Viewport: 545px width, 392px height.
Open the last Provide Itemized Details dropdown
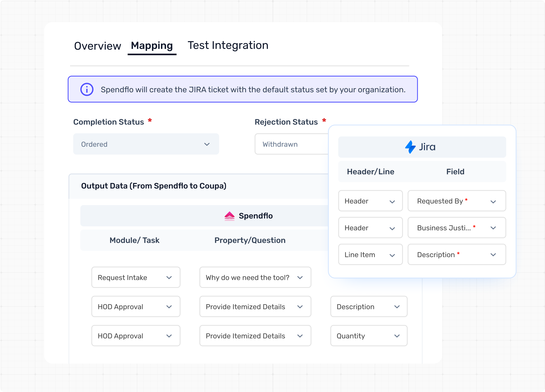click(255, 336)
